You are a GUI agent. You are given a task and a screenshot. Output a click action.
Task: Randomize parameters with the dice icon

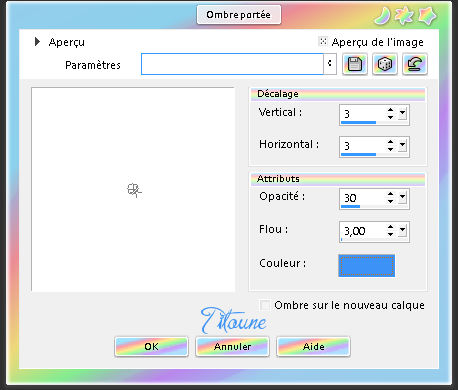point(385,64)
